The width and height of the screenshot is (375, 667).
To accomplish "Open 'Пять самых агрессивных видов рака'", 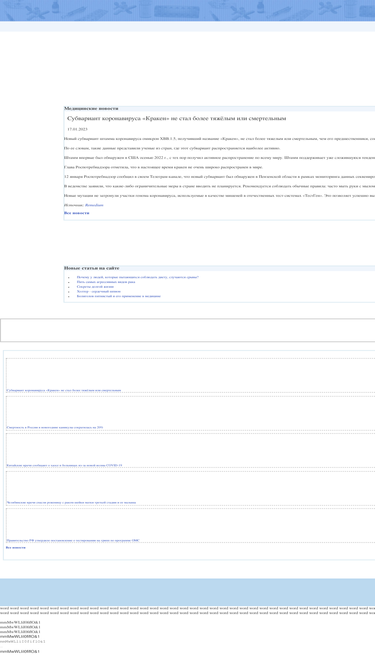I will coord(106,282).
